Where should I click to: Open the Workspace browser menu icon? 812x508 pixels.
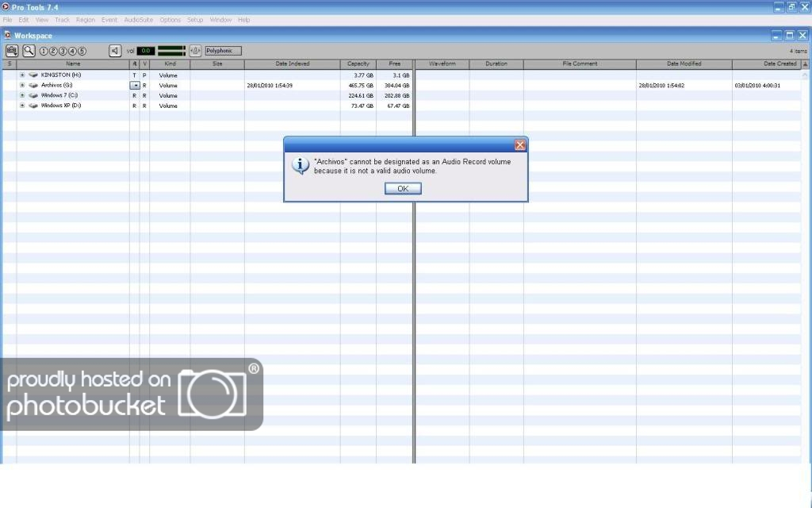(x=11, y=51)
